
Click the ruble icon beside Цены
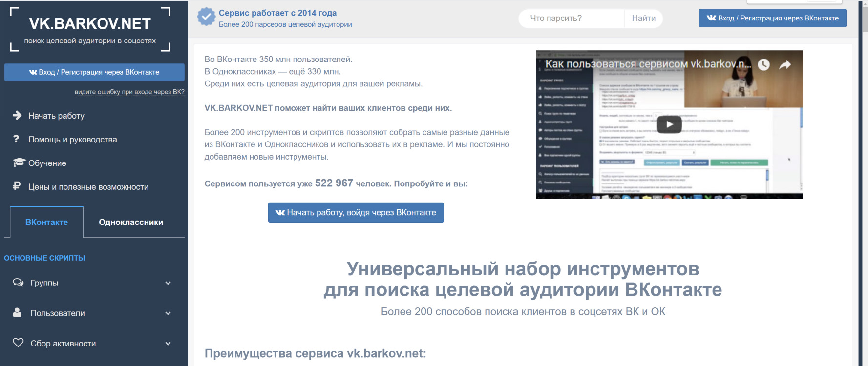coord(17,186)
